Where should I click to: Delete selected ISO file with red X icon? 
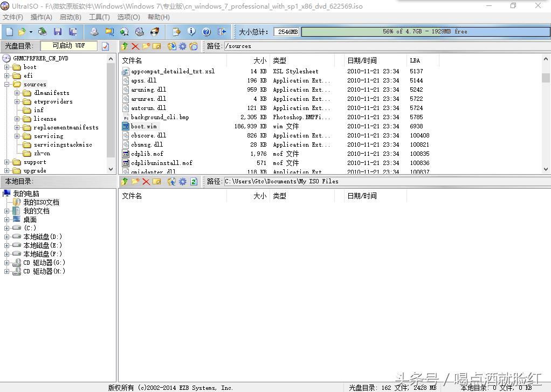tap(134, 46)
